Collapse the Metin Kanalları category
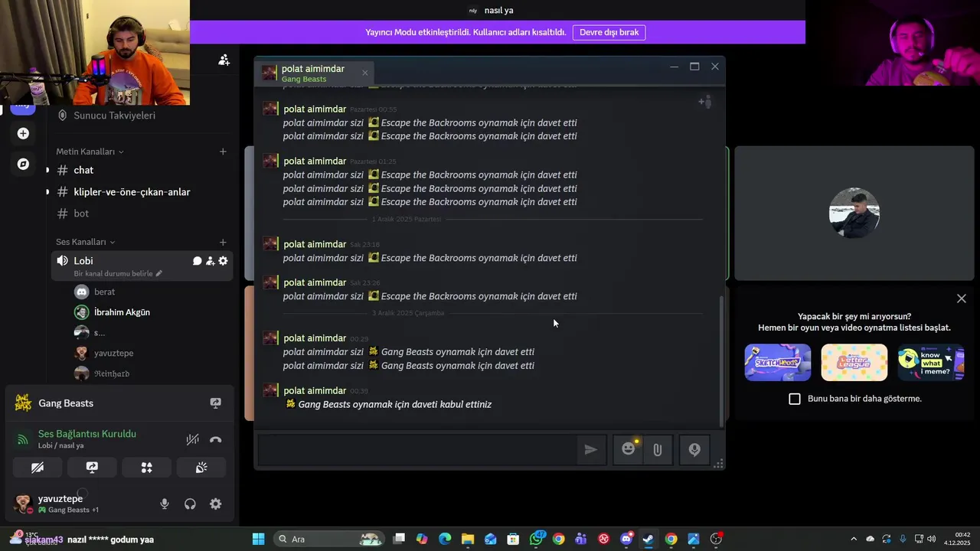This screenshot has height=551, width=980. (89, 152)
